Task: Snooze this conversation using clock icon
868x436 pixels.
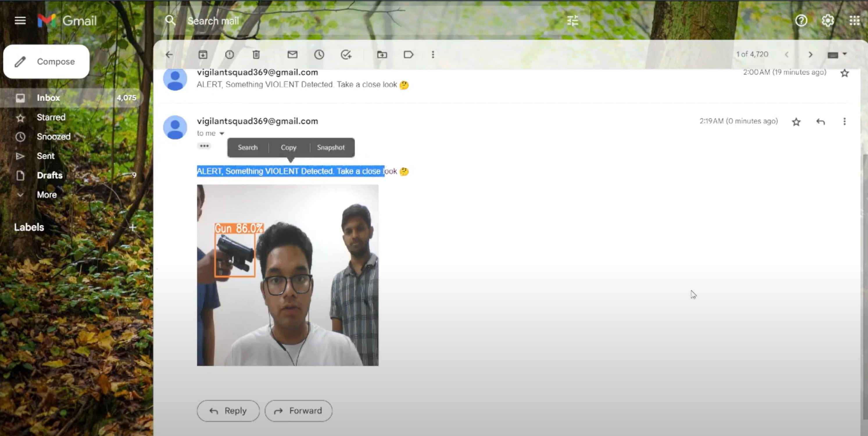Action: (x=319, y=55)
